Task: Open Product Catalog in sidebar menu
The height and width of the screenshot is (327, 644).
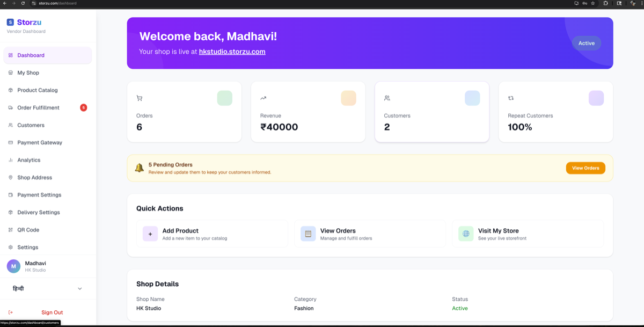Action: tap(48, 90)
